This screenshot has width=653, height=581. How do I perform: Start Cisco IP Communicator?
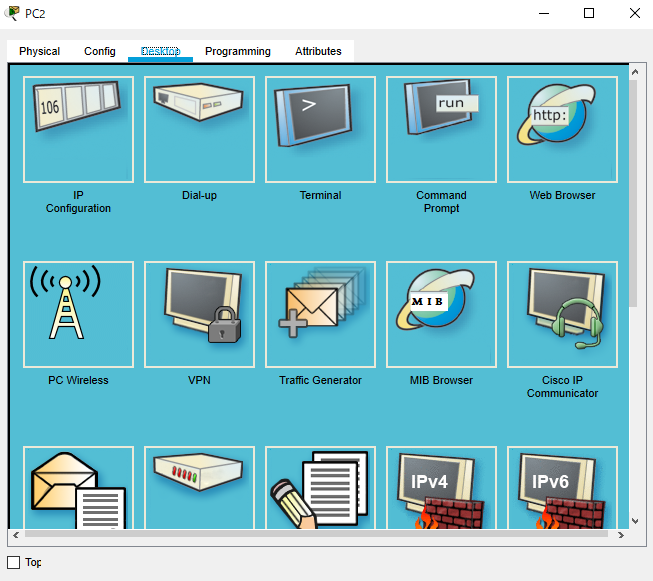(x=562, y=314)
